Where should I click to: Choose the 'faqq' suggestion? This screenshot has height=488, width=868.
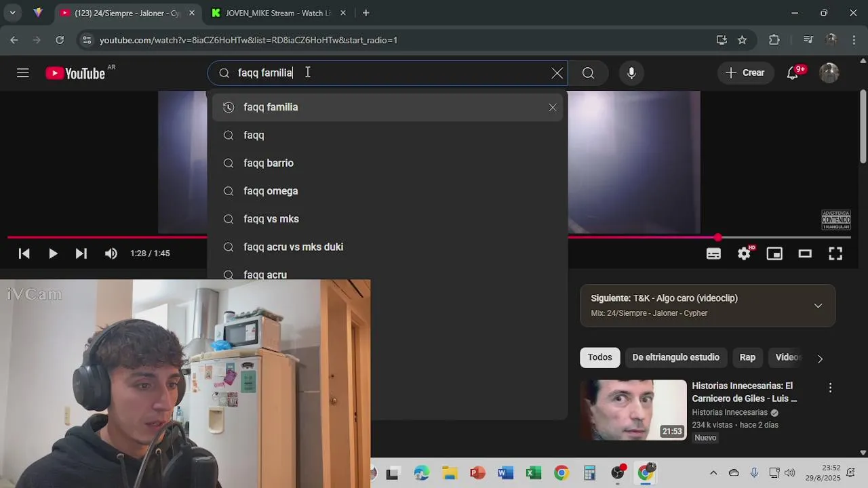387,135
